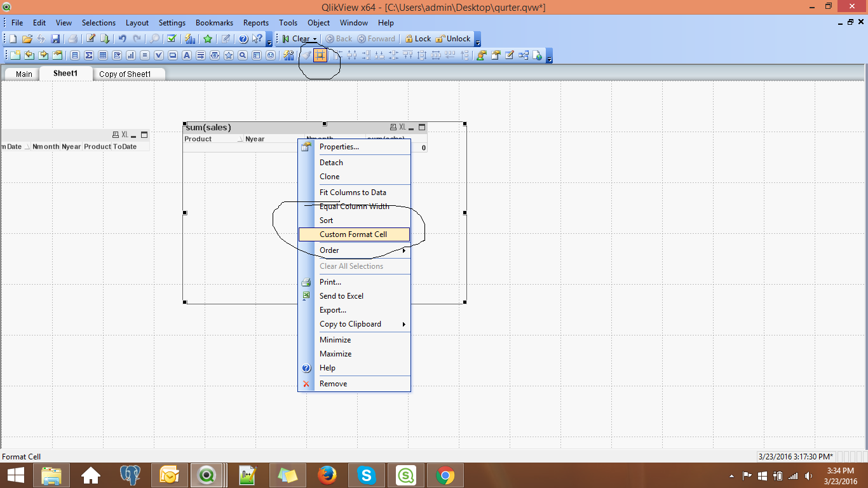Open the Bookmarks menu
Screen dimensions: 868x488
(215, 23)
